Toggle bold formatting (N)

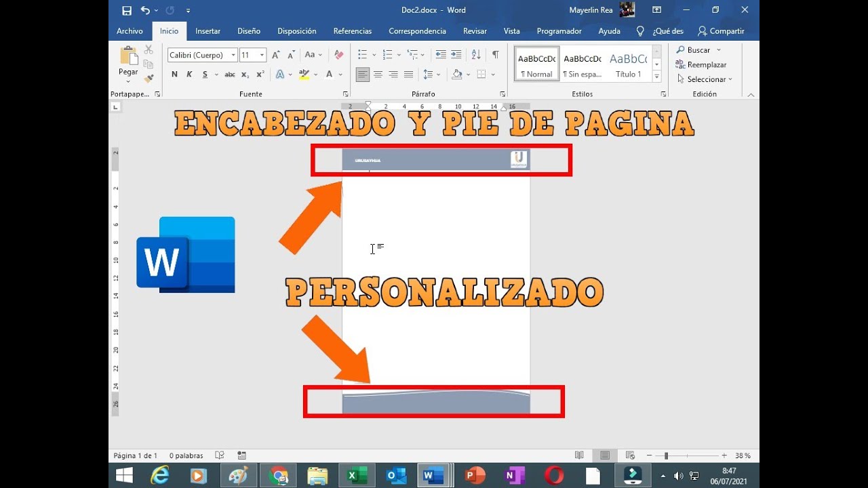pyautogui.click(x=174, y=75)
